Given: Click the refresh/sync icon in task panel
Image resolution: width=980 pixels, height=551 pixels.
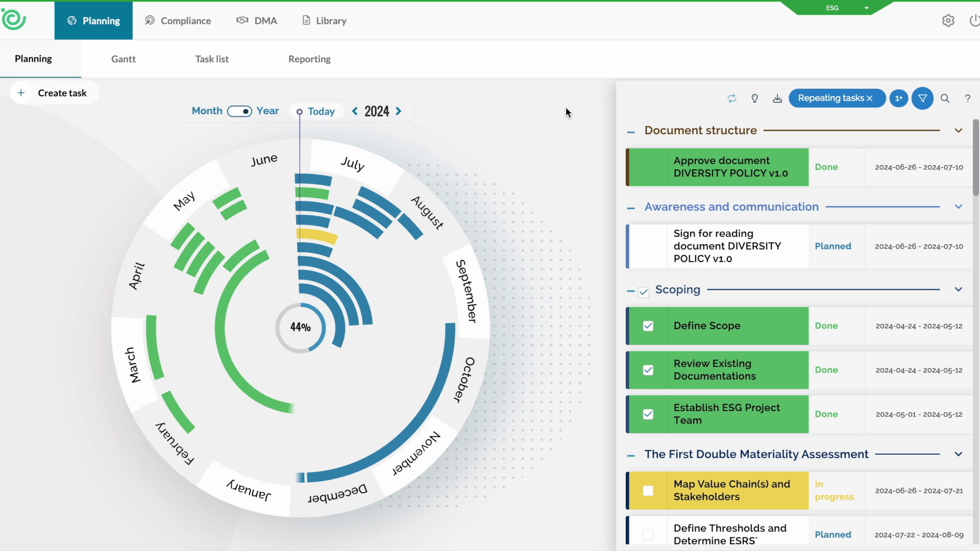Looking at the screenshot, I should point(732,98).
